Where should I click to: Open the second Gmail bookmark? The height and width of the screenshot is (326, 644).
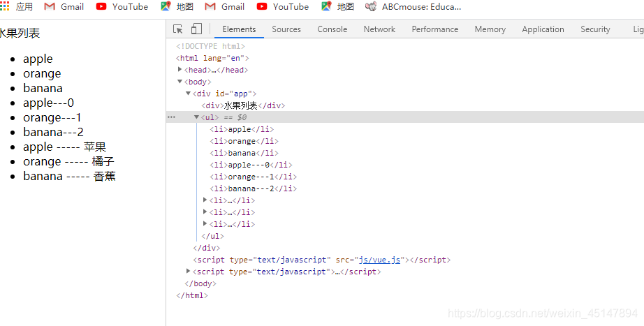[224, 6]
